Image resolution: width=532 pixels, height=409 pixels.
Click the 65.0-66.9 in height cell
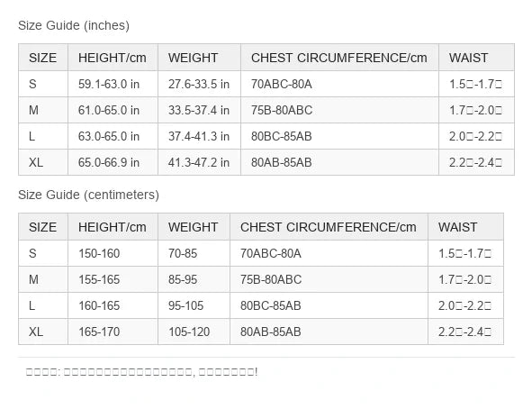tap(113, 162)
